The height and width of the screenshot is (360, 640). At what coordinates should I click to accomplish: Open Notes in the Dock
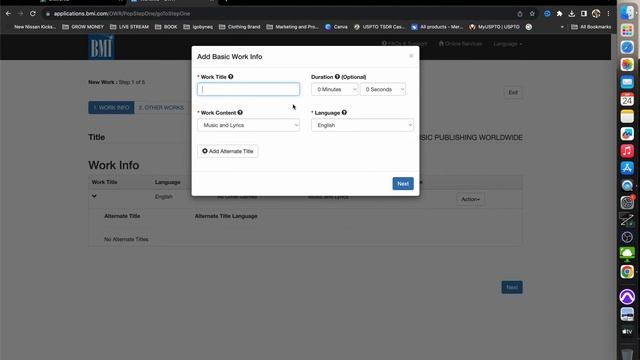click(x=627, y=116)
